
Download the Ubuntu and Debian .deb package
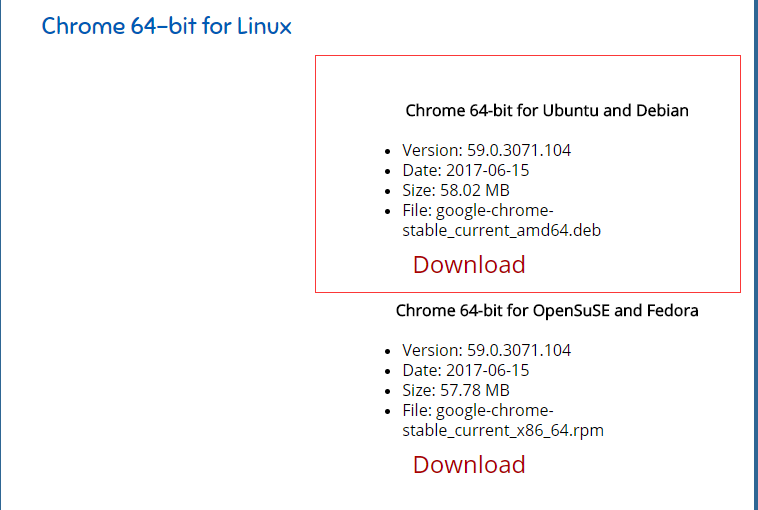[x=468, y=265]
